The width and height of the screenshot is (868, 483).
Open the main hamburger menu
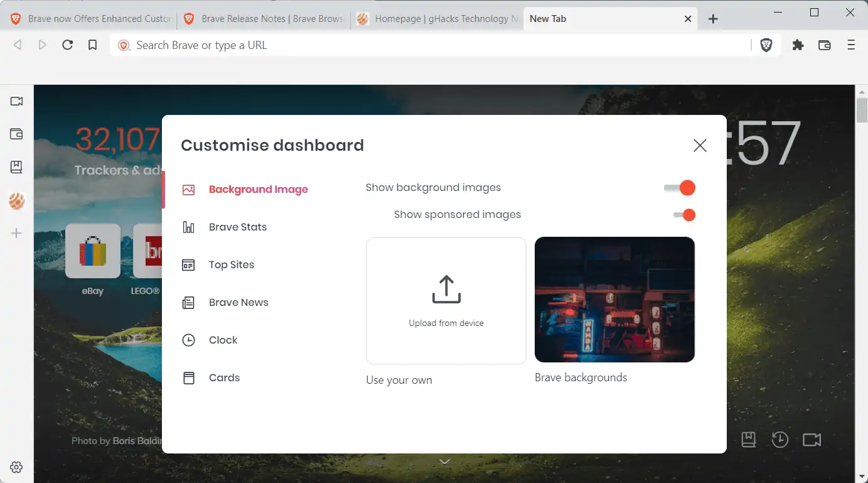coord(851,45)
